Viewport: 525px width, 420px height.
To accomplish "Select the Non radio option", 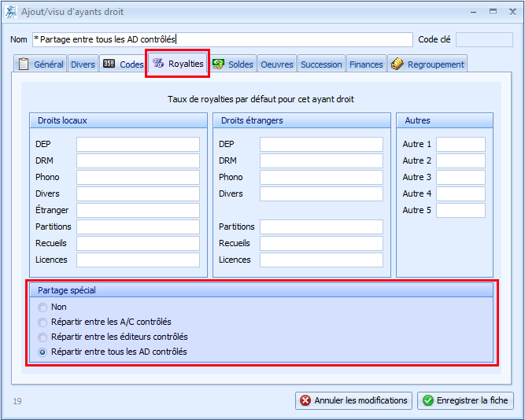I will (43, 307).
